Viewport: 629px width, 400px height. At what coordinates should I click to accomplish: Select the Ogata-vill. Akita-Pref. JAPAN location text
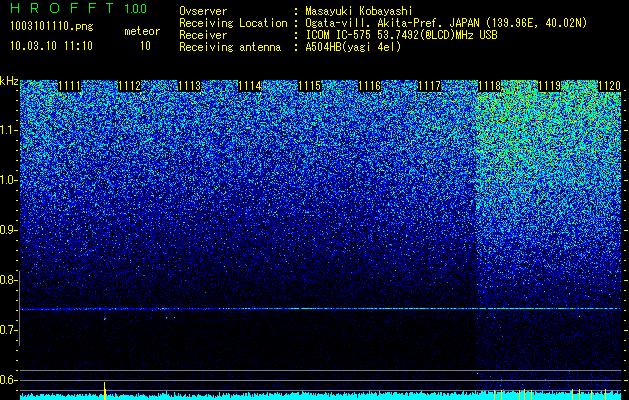pyautogui.click(x=446, y=23)
